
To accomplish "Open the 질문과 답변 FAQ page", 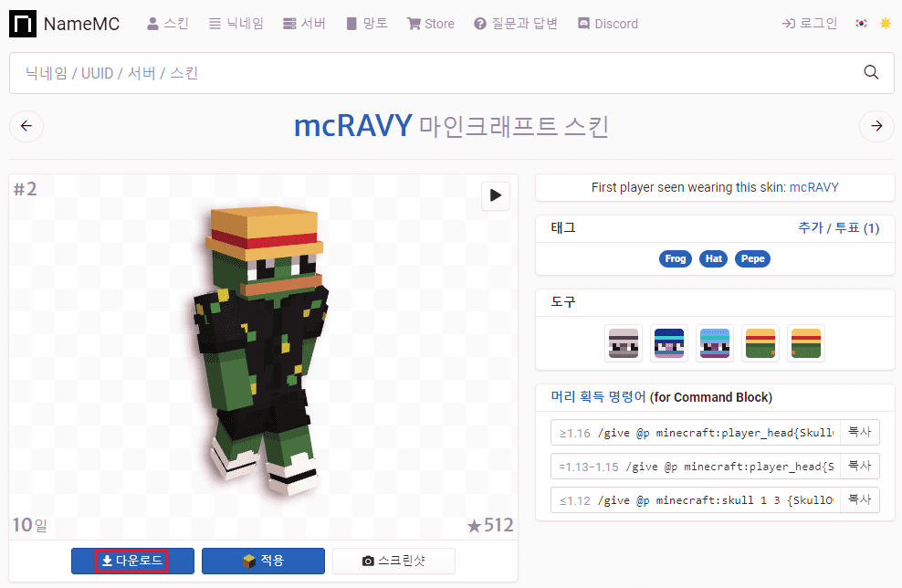I will (516, 24).
